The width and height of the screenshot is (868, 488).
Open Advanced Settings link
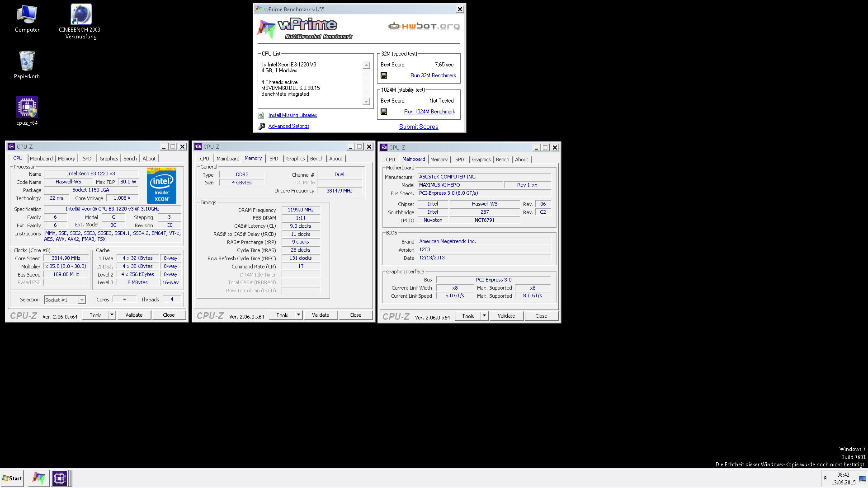(x=289, y=126)
